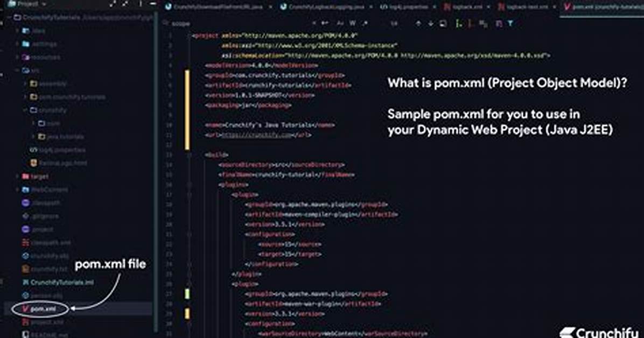Viewport: 644px width, 338px height.
Task: Close the CrunchifyDownloadFileFromURL.java tab
Action: [x=270, y=7]
